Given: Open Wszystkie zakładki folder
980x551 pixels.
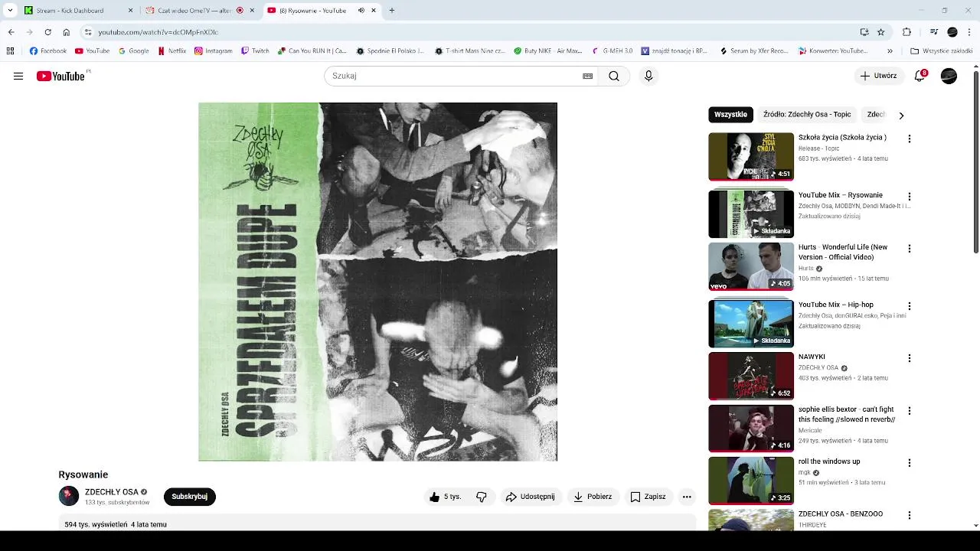Looking at the screenshot, I should click(942, 51).
